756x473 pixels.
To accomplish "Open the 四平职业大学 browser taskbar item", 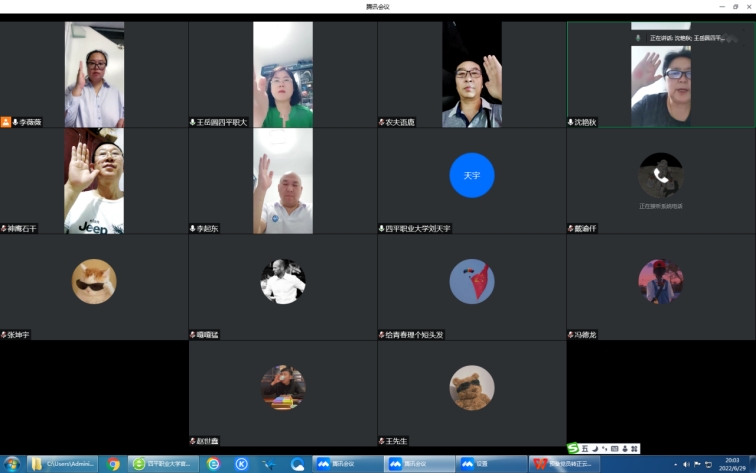I will click(163, 464).
